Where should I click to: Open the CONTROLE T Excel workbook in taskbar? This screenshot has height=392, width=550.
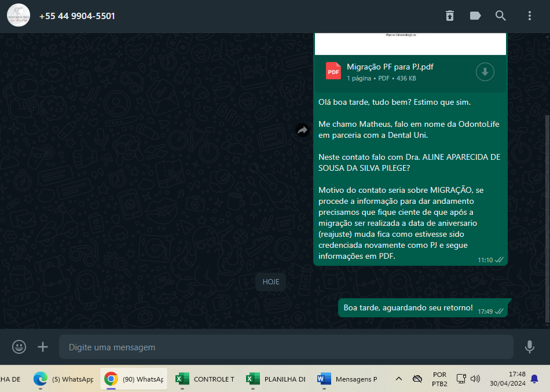(204, 379)
